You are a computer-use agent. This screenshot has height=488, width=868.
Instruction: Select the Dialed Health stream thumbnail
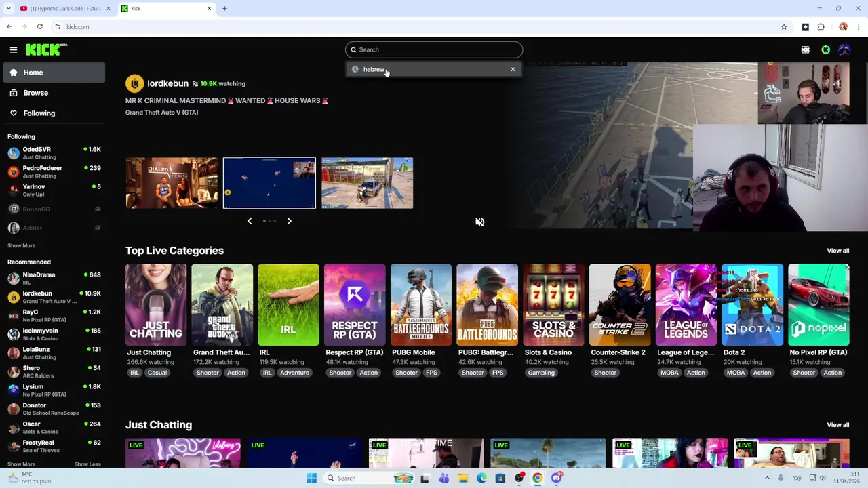[x=172, y=183]
